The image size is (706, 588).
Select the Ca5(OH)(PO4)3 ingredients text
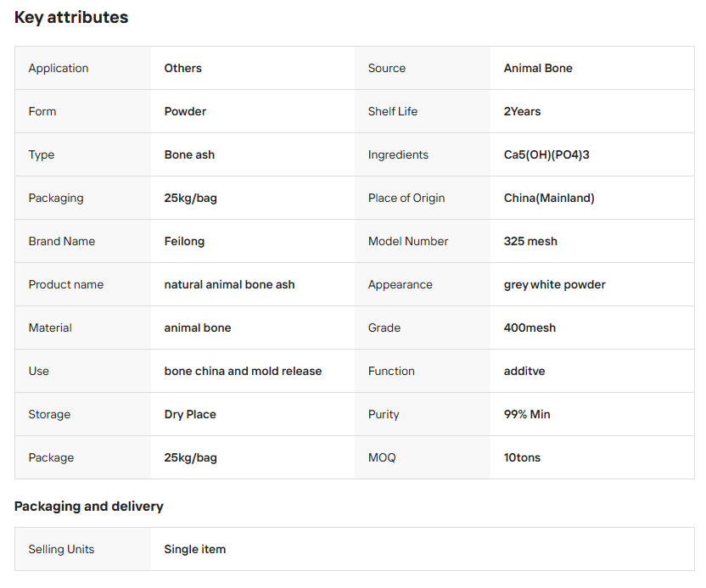(x=546, y=154)
